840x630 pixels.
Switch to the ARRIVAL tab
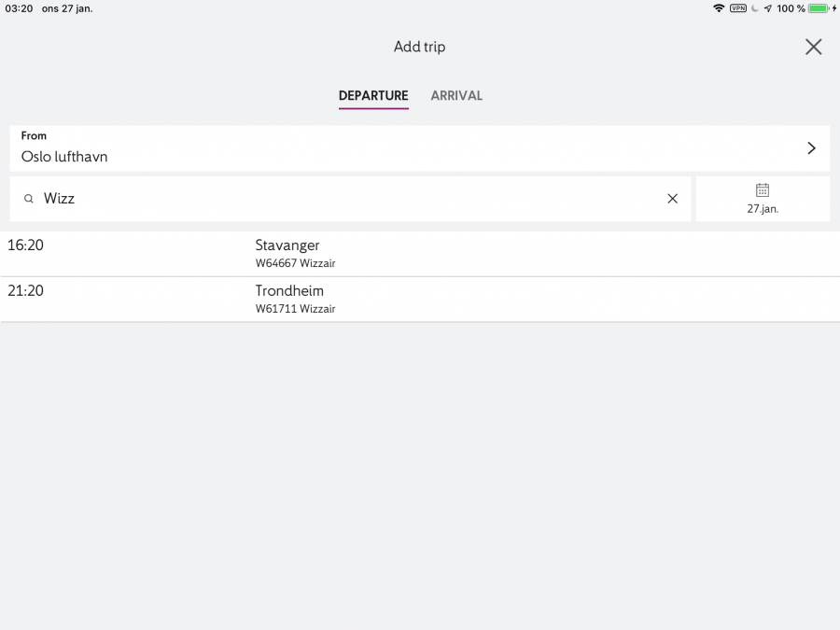[x=456, y=96]
